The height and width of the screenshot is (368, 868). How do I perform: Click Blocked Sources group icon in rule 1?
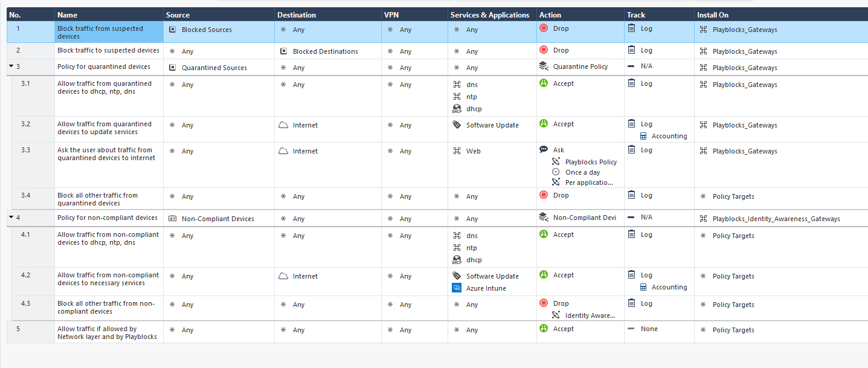click(172, 29)
